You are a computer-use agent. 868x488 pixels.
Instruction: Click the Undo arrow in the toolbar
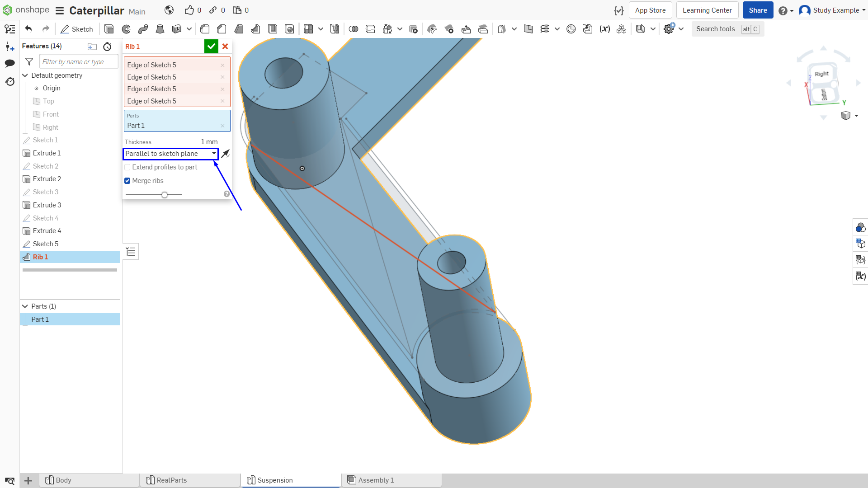click(28, 29)
